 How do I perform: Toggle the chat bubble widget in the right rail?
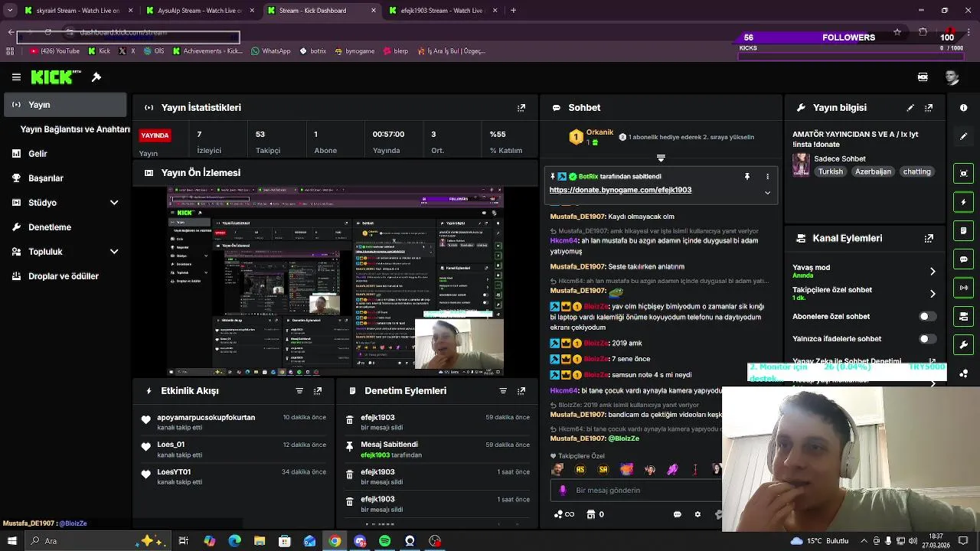coord(964,259)
